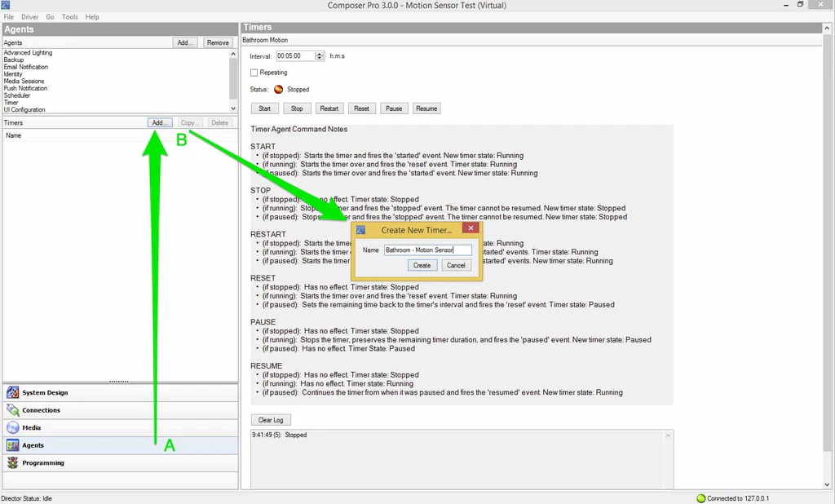Click Add in the Agents header
Image resolution: width=835 pixels, height=504 pixels.
pos(185,42)
